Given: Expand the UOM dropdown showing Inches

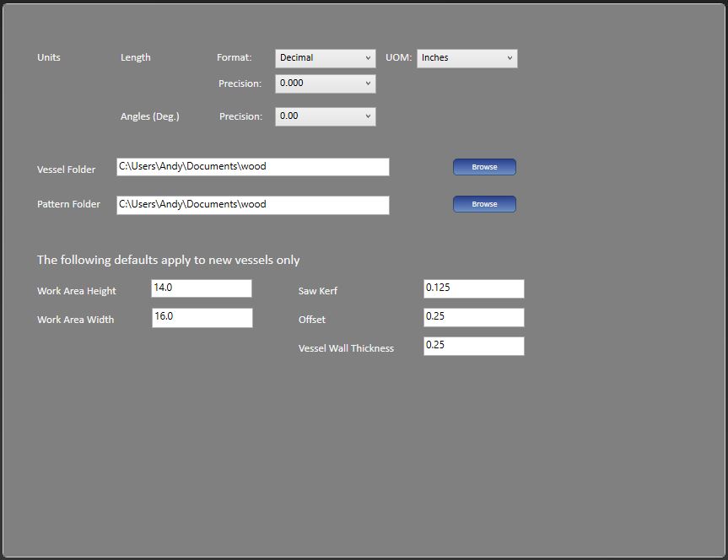Looking at the screenshot, I should (x=466, y=58).
